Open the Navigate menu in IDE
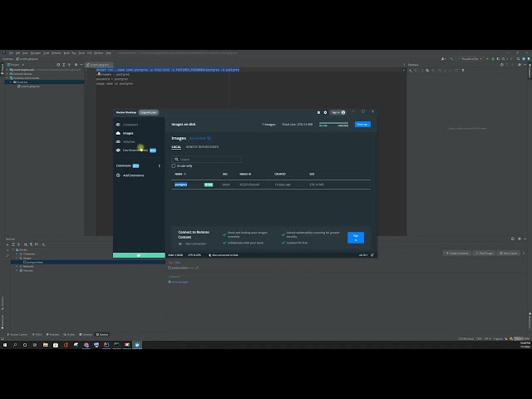 tap(36, 53)
